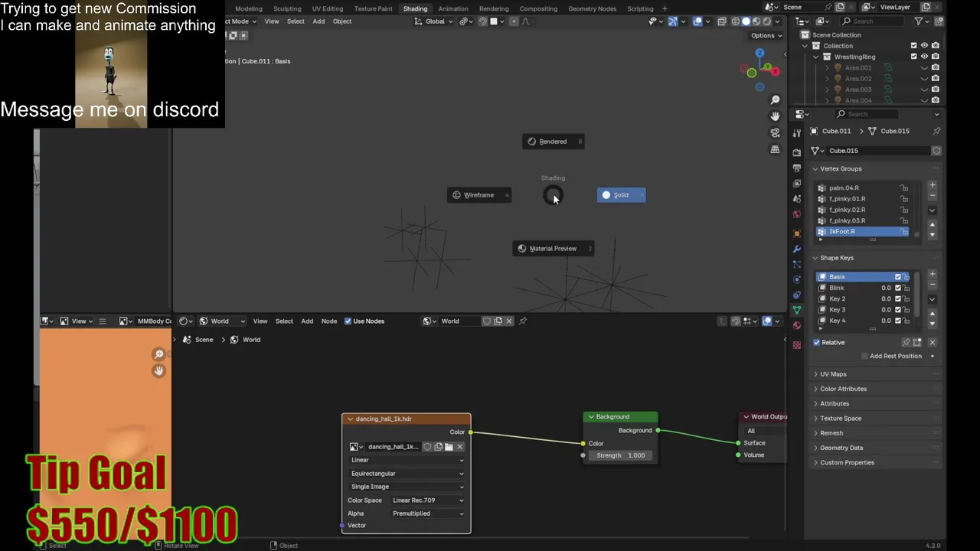This screenshot has height=551, width=980.
Task: Toggle snapping magnet icon
Action: point(482,21)
